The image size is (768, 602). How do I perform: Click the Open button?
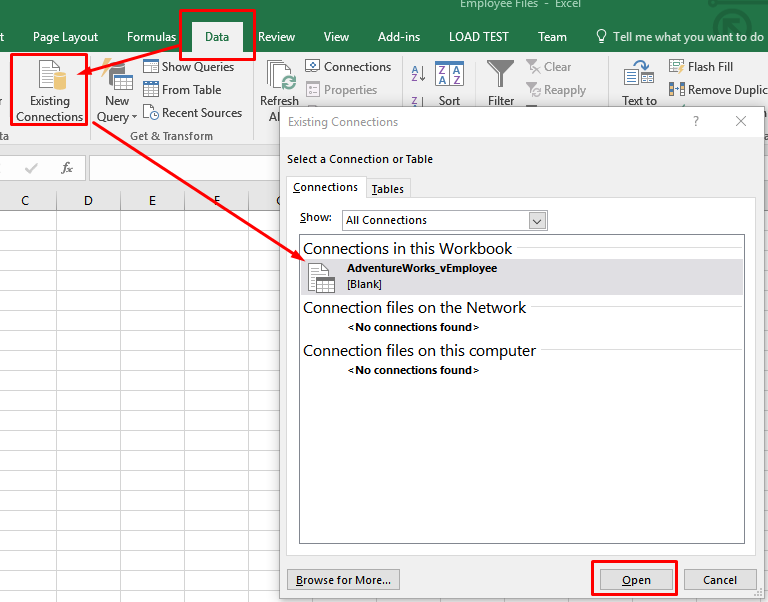pyautogui.click(x=635, y=580)
